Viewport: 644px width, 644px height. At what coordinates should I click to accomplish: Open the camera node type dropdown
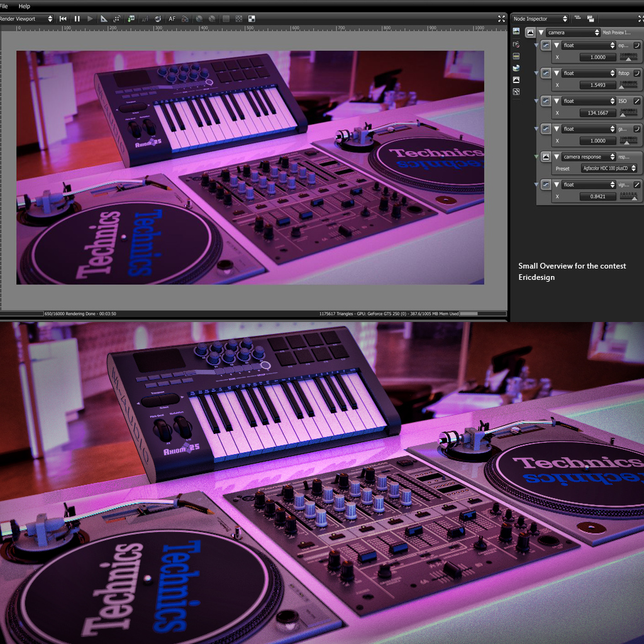[573, 33]
